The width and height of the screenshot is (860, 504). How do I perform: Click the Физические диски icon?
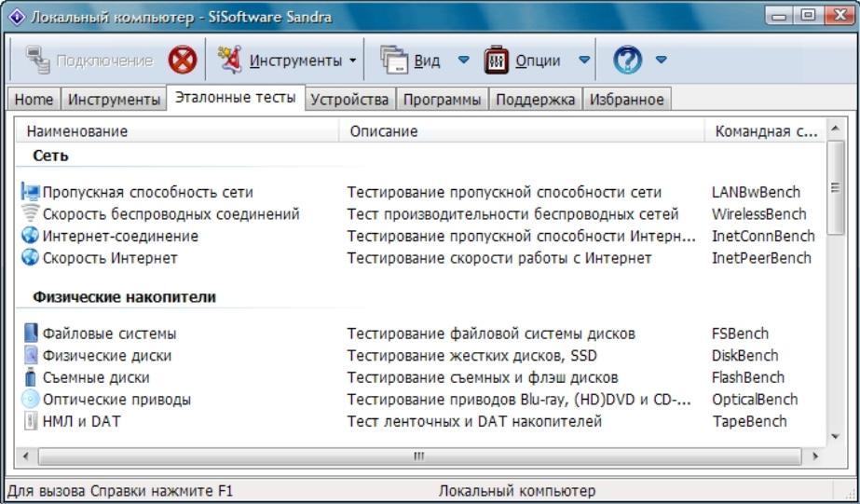tap(32, 355)
